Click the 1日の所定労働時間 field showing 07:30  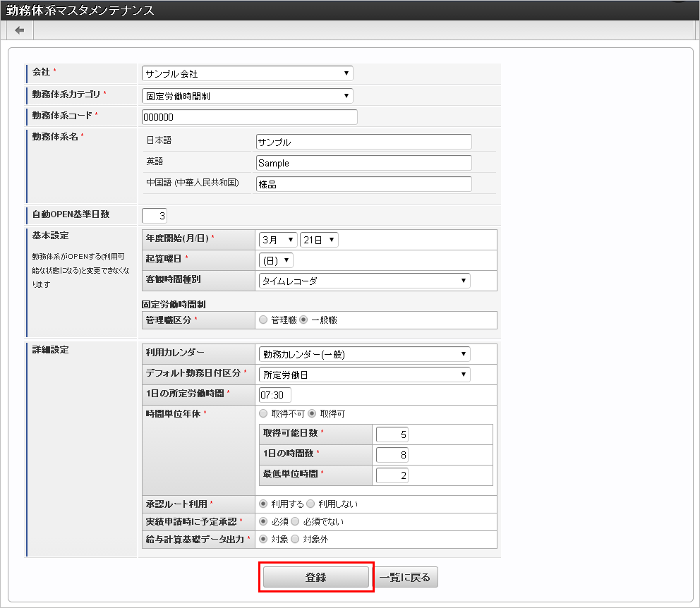click(x=275, y=395)
